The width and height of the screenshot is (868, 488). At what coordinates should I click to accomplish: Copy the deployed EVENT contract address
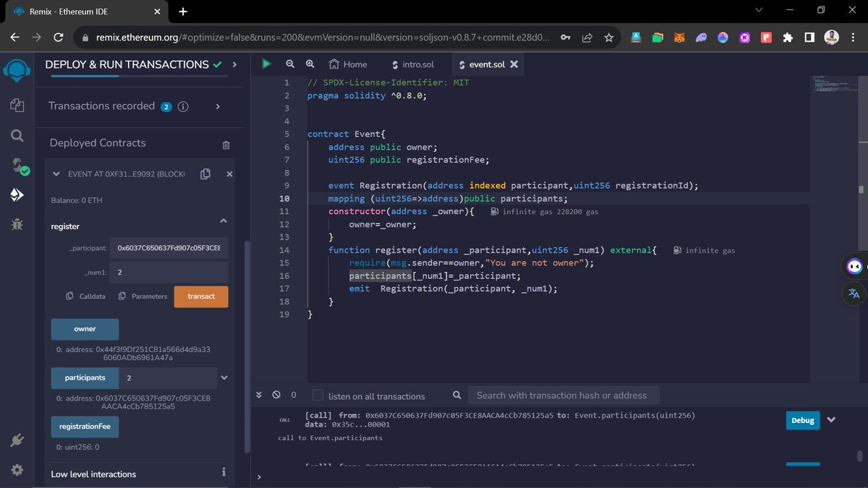(205, 174)
